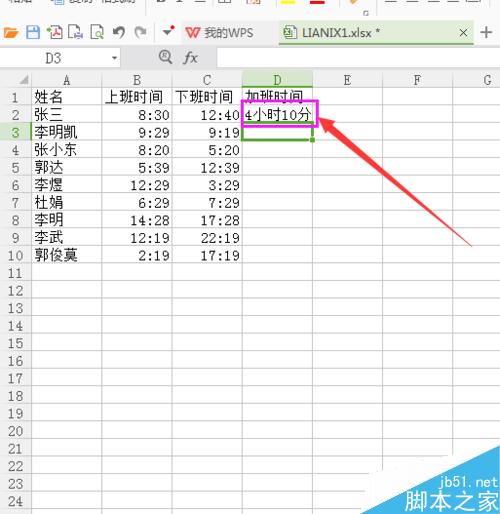Click into the formula bar input
Screen dimensions: 500x514
coord(358,58)
